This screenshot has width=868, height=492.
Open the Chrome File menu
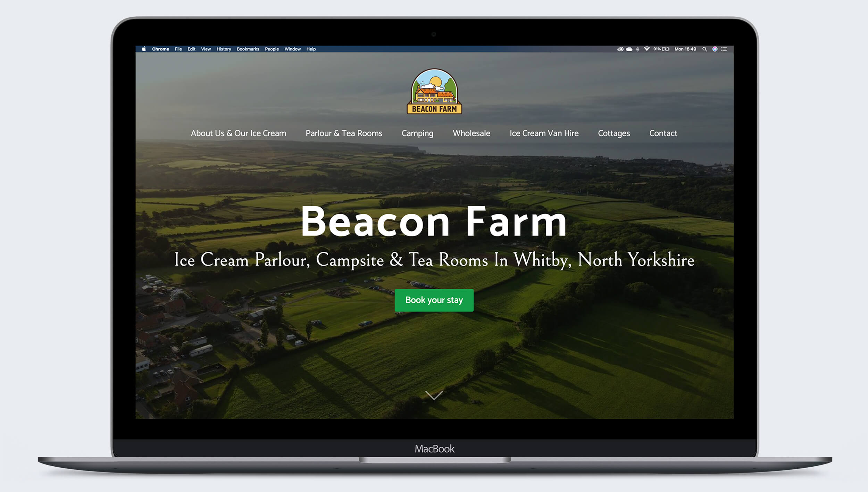[178, 49]
